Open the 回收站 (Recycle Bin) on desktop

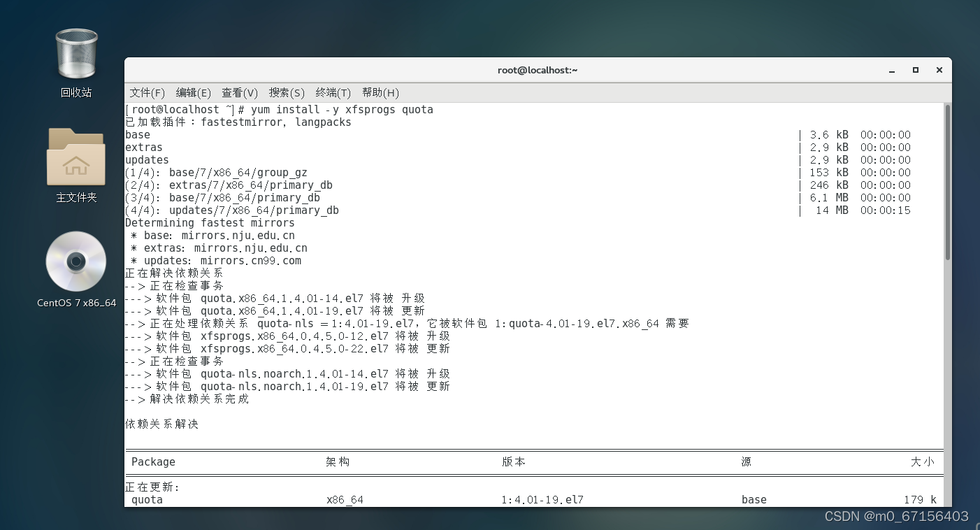point(75,52)
